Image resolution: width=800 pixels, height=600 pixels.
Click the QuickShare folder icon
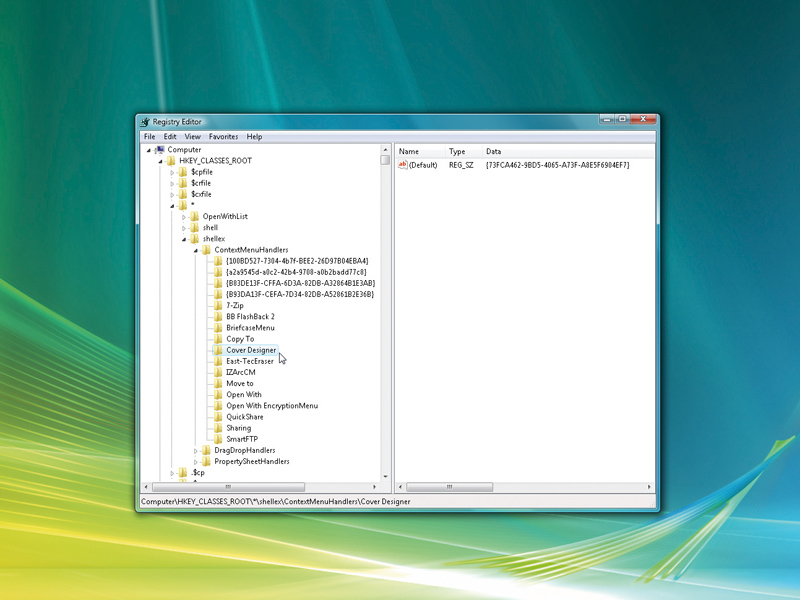point(218,417)
